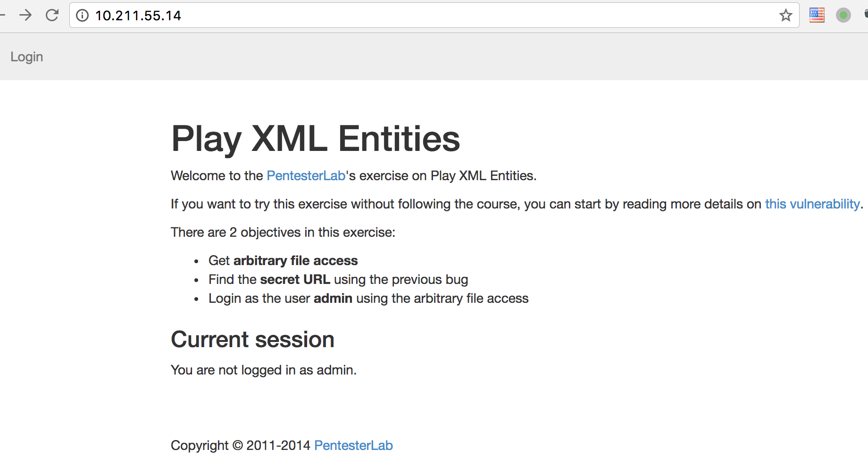Visit the PentesterLab link in copyright footer

[353, 445]
